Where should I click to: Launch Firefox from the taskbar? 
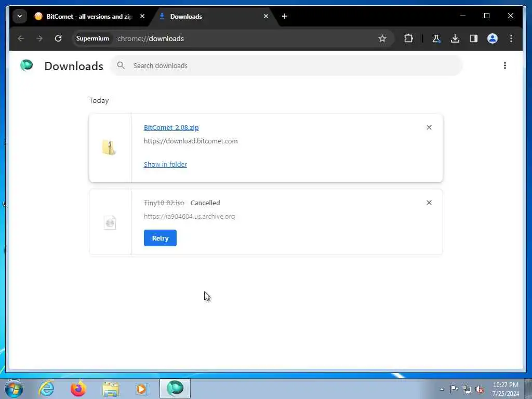pyautogui.click(x=78, y=389)
